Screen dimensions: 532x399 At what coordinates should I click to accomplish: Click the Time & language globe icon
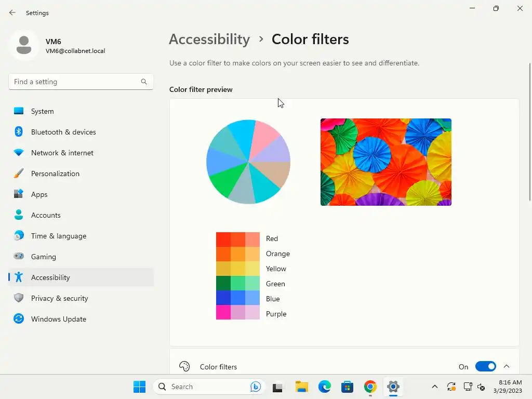coord(19,235)
